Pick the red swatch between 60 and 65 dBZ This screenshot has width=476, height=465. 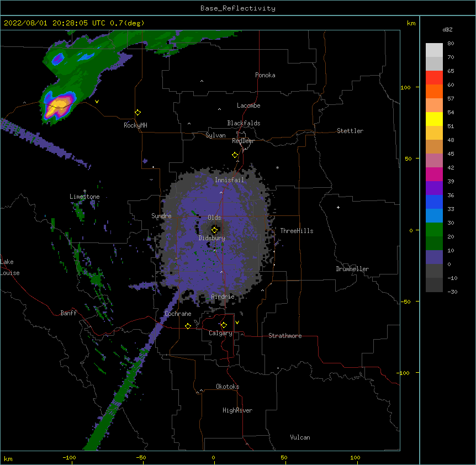tap(434, 78)
